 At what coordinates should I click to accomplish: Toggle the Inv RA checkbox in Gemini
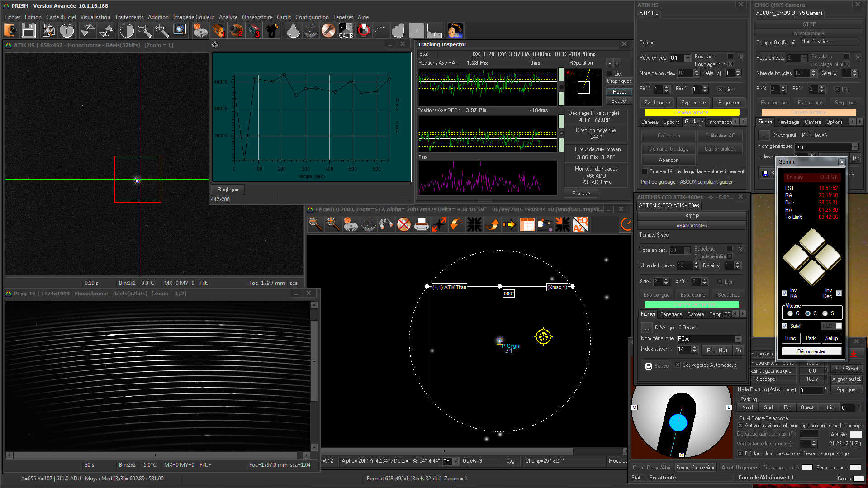tap(785, 293)
